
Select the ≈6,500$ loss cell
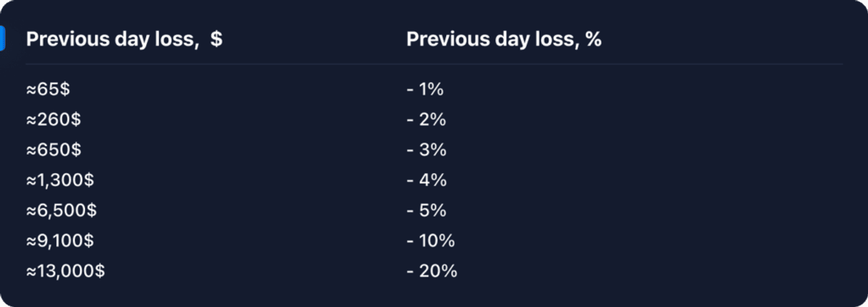tap(61, 210)
